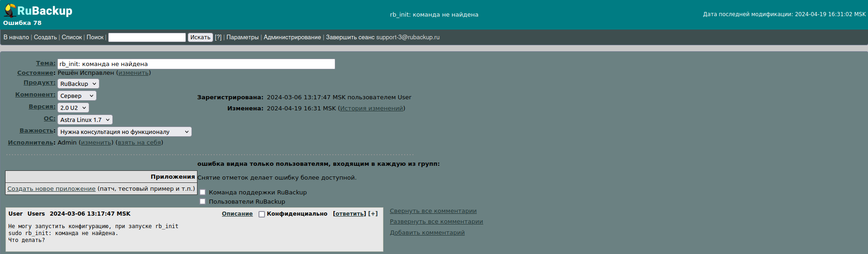
Task: Click the 'User' comment author name
Action: point(16,214)
